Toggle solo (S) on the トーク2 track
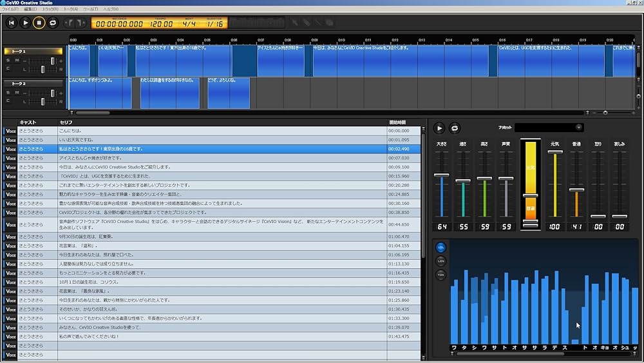 click(8, 93)
